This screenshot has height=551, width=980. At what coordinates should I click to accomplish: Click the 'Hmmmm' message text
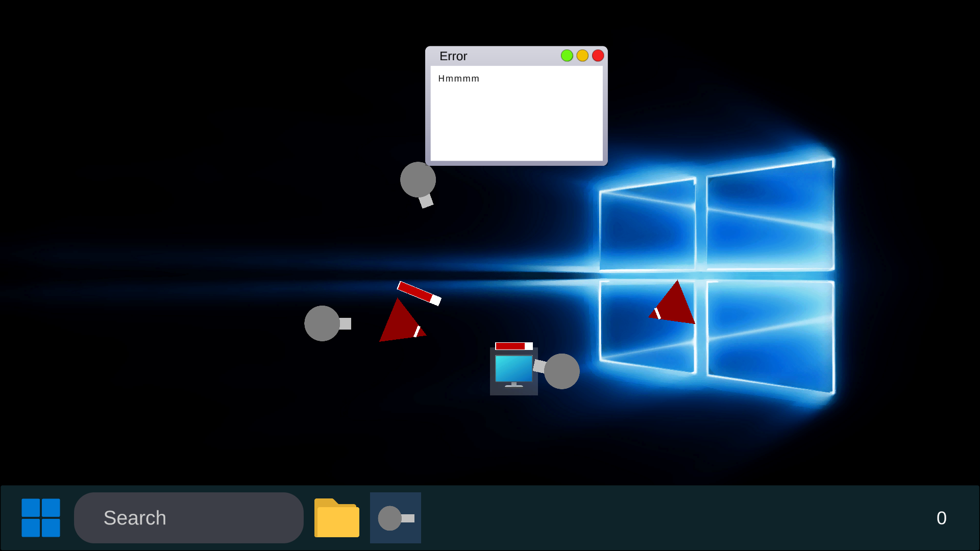pyautogui.click(x=458, y=79)
